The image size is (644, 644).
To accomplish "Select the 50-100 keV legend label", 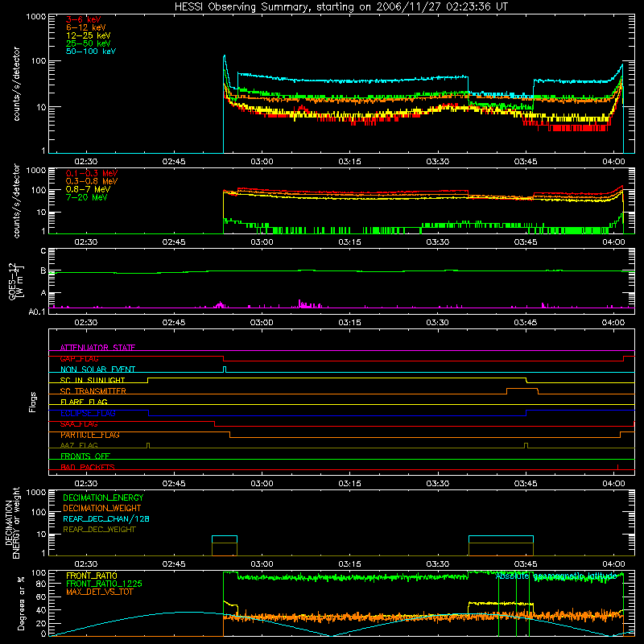I will pyautogui.click(x=90, y=52).
